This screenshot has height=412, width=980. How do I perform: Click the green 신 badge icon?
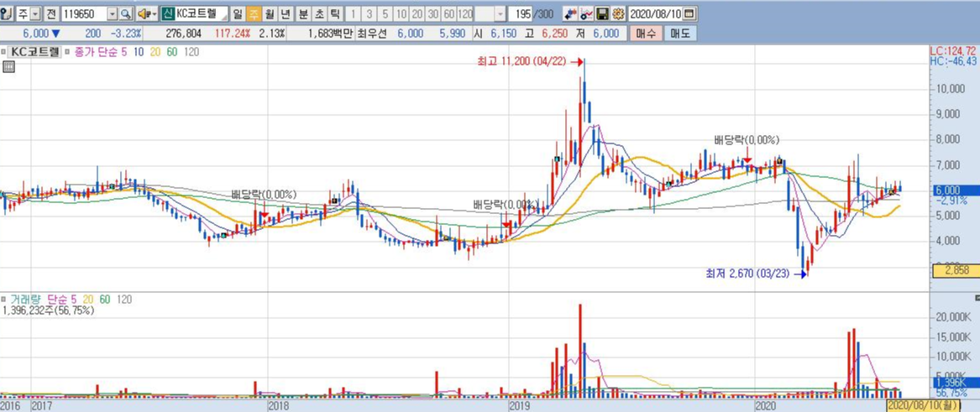167,13
